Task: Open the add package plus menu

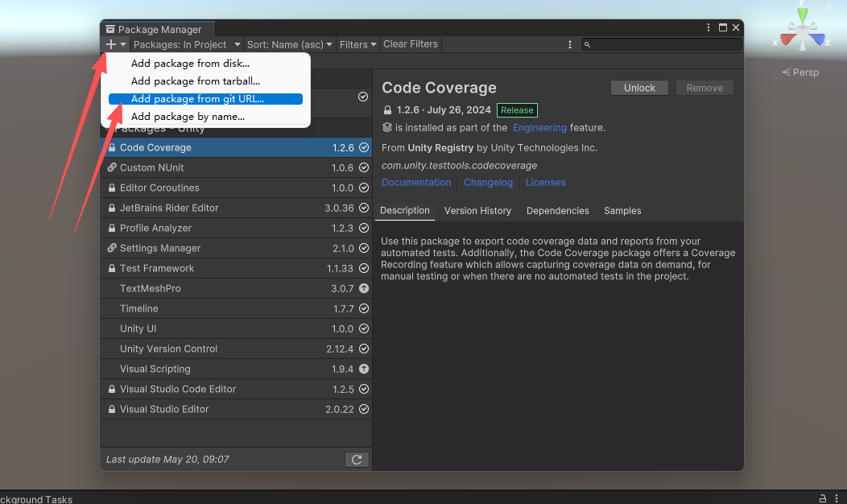Action: tap(116, 44)
